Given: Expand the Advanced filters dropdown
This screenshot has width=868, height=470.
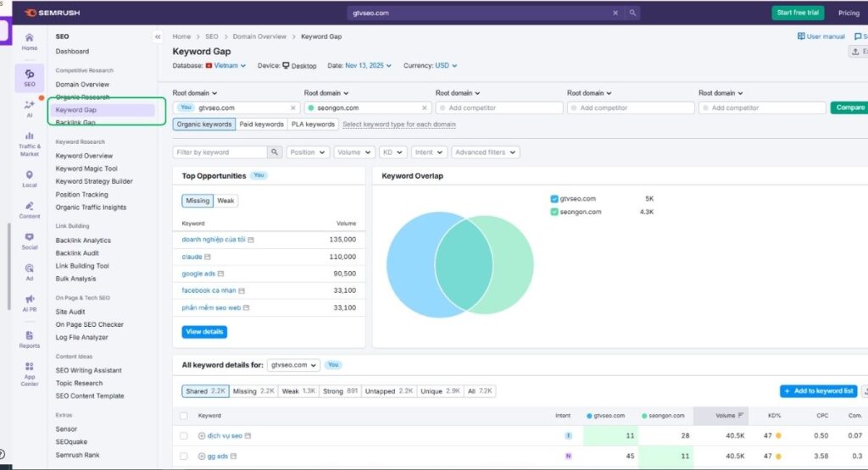Looking at the screenshot, I should coord(485,152).
